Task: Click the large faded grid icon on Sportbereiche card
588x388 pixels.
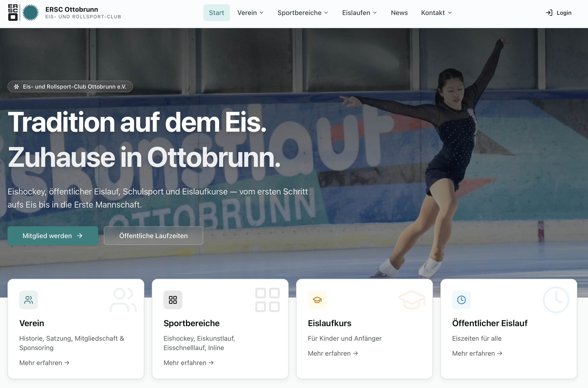Action: 267,300
